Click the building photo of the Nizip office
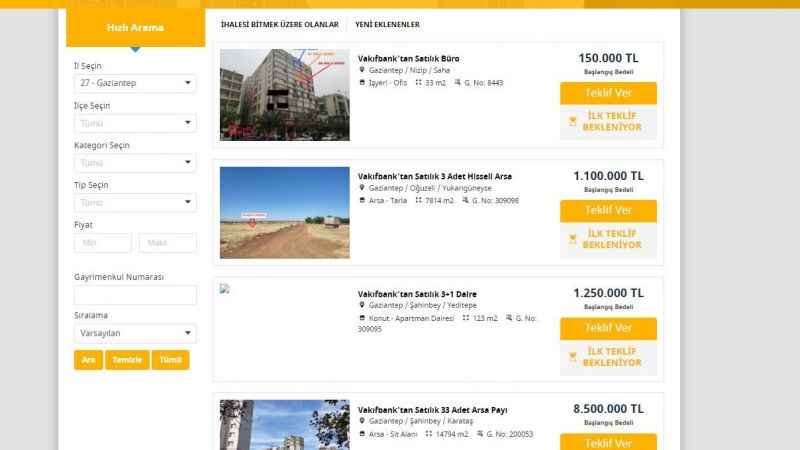Screen dimensions: 800x450 tap(285, 95)
